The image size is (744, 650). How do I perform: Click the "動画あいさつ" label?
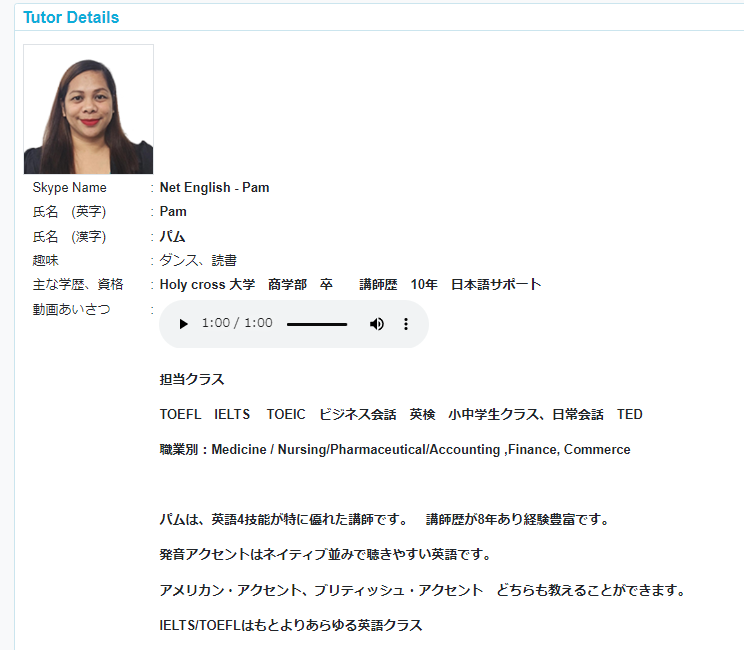coord(72,309)
